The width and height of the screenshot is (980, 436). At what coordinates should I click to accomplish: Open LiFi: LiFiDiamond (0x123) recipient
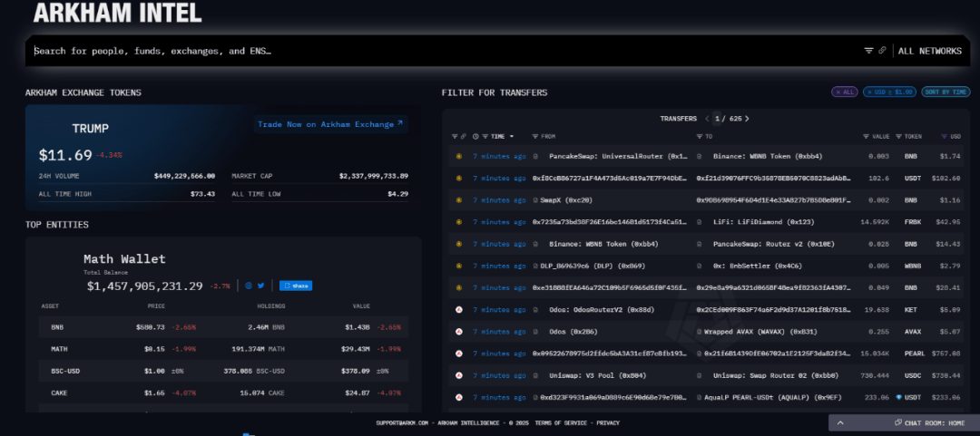click(x=763, y=222)
